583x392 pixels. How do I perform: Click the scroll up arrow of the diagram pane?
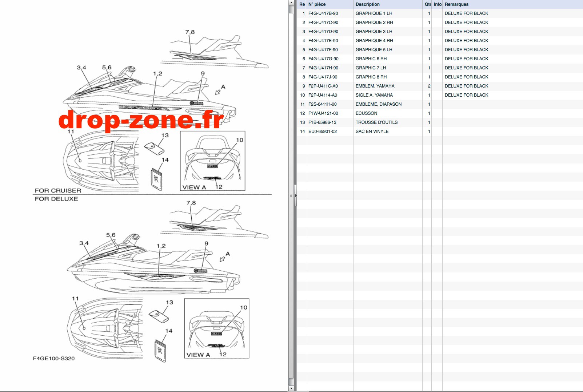291,3
